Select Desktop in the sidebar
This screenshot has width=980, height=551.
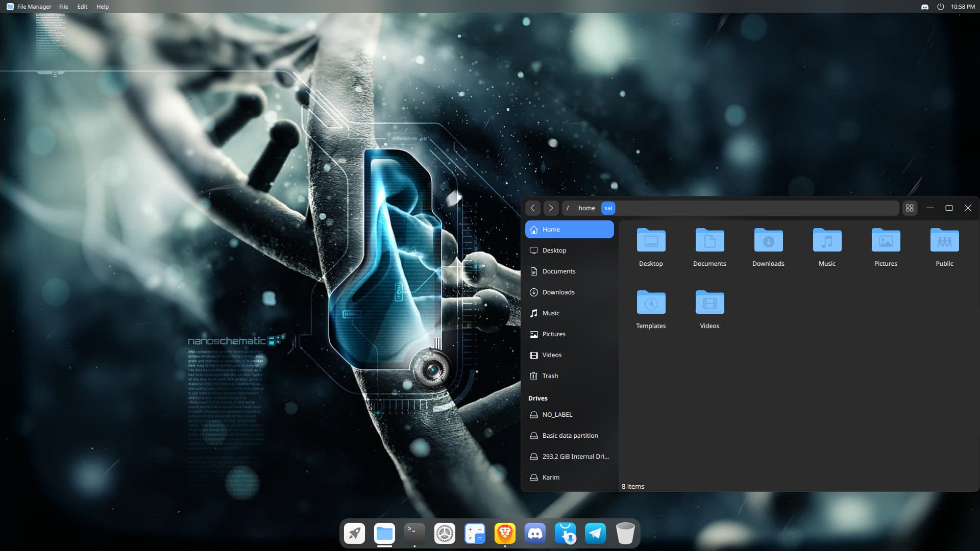pos(569,251)
